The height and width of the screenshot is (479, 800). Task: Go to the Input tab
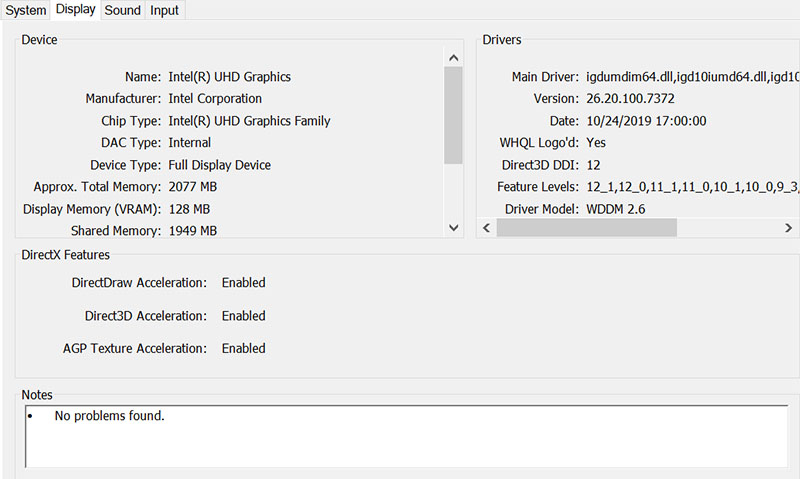point(165,10)
